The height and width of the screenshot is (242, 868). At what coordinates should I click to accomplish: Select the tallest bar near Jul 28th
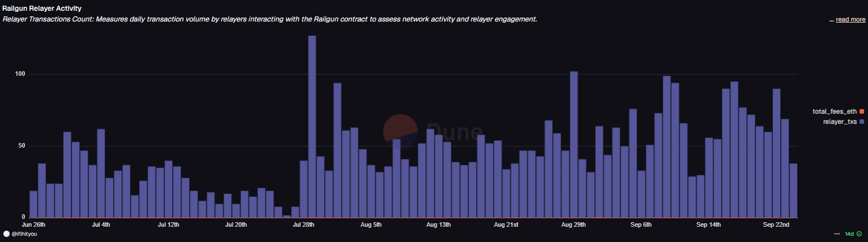[x=312, y=127]
